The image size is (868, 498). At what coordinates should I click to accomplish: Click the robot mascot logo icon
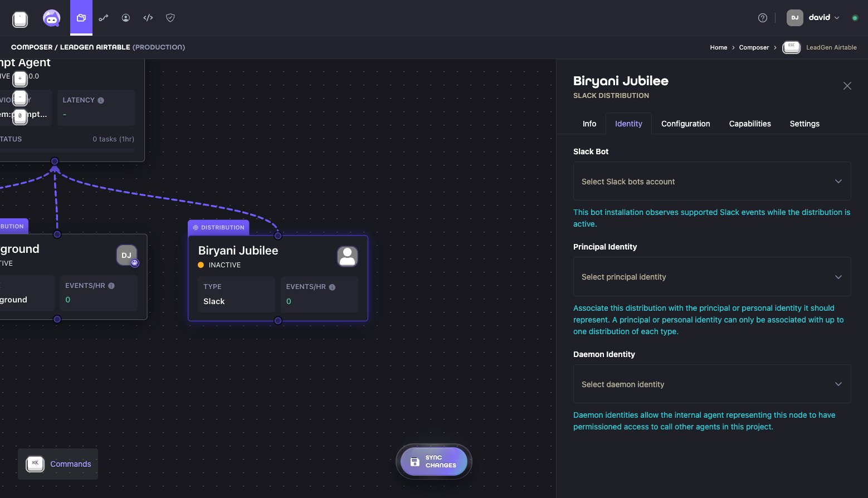52,18
